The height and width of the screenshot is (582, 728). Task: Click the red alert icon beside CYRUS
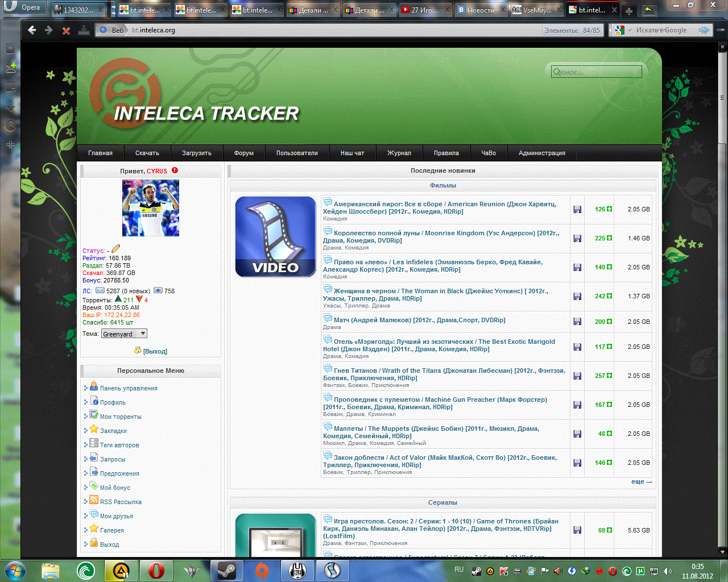pyautogui.click(x=175, y=170)
